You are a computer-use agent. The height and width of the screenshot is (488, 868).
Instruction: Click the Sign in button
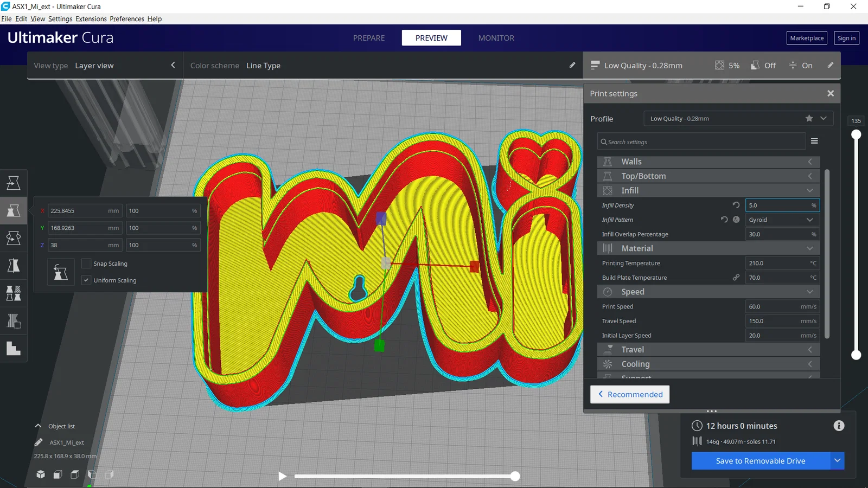click(846, 38)
